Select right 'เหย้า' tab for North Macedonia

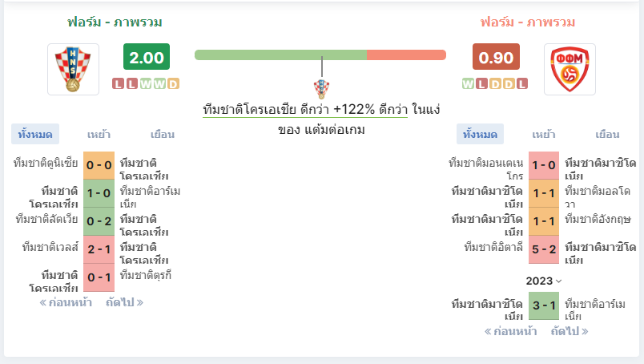coord(544,134)
